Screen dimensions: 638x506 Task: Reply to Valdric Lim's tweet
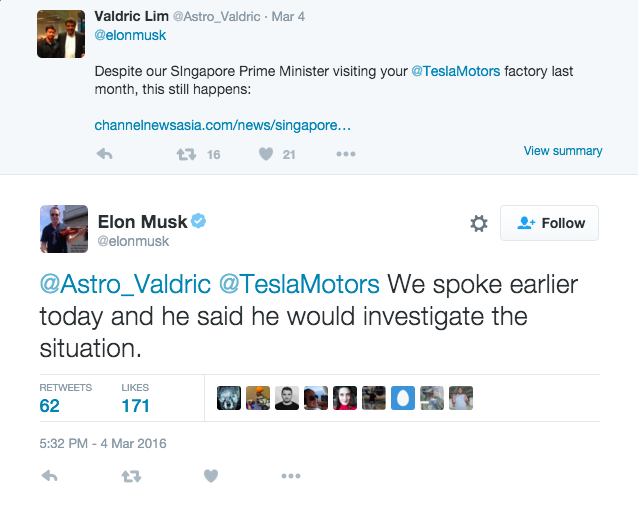coord(103,154)
